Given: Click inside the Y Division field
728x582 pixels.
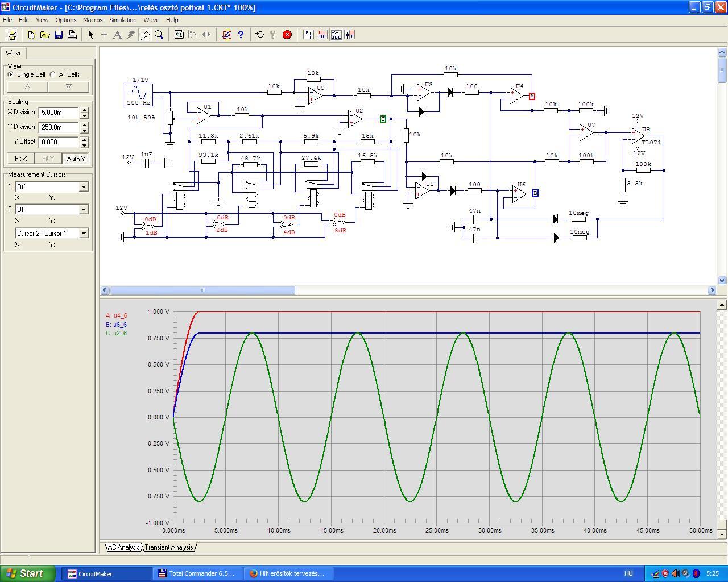Looking at the screenshot, I should coord(59,127).
